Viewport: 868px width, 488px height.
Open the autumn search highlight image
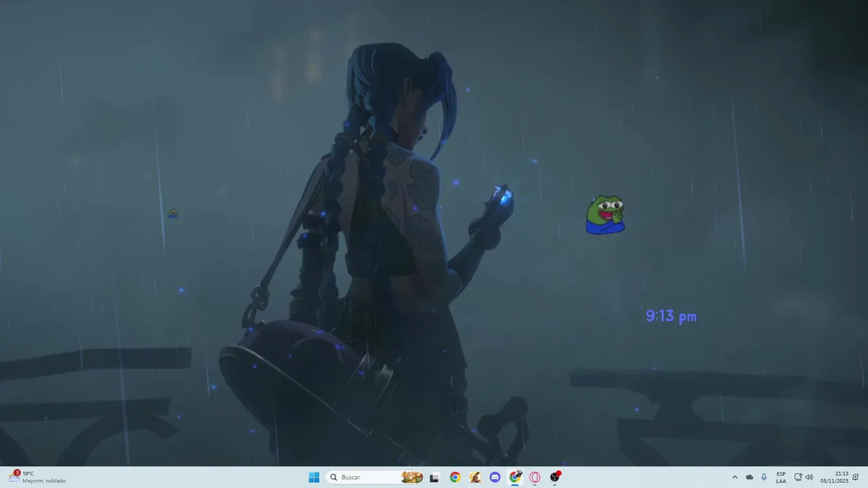[412, 477]
